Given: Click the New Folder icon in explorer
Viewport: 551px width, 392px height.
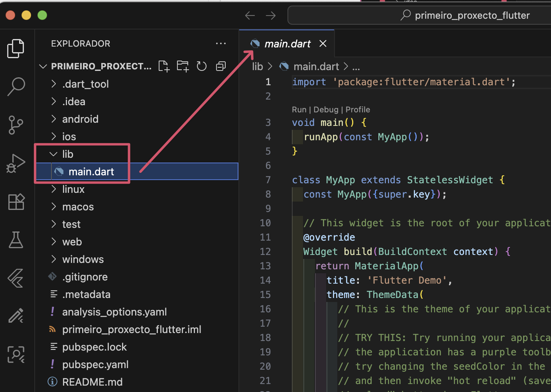Looking at the screenshot, I should 183,66.
